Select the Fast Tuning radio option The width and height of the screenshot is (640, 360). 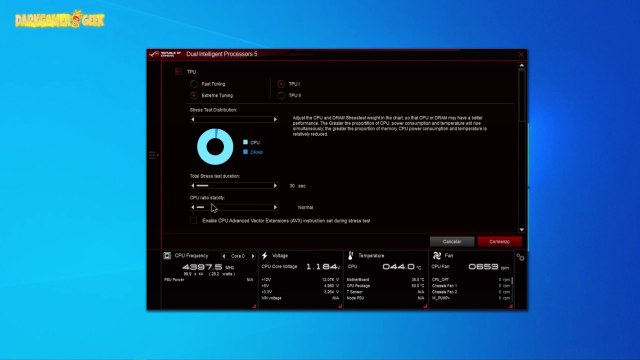coord(194,84)
